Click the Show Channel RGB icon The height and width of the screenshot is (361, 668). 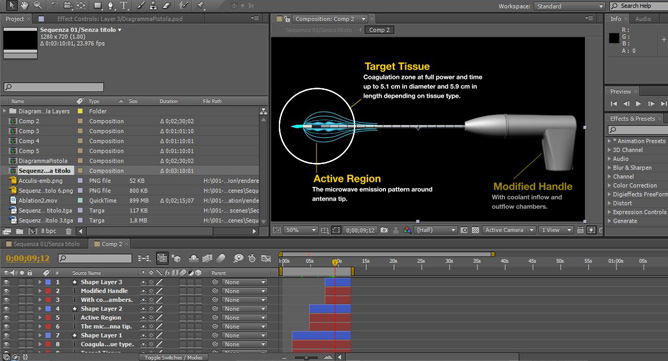[407, 230]
